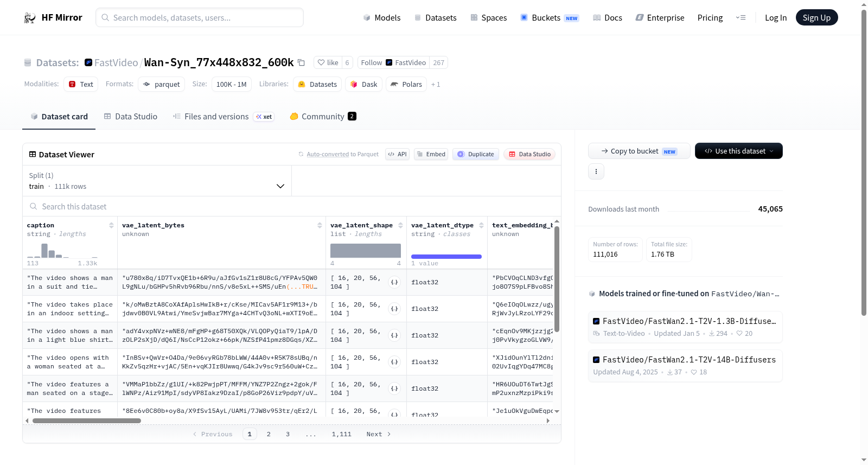Viewport: 868px width, 465px height.
Task: Open the API button
Action: [397, 154]
